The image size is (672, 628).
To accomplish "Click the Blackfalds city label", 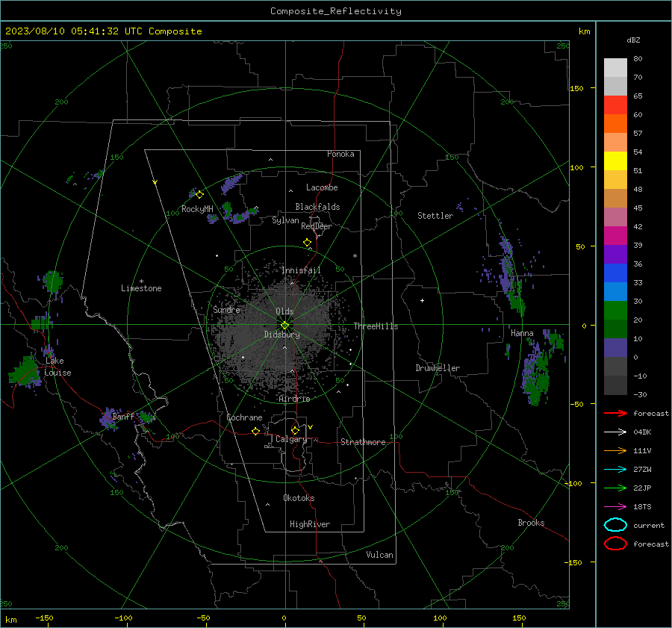I will tap(317, 207).
